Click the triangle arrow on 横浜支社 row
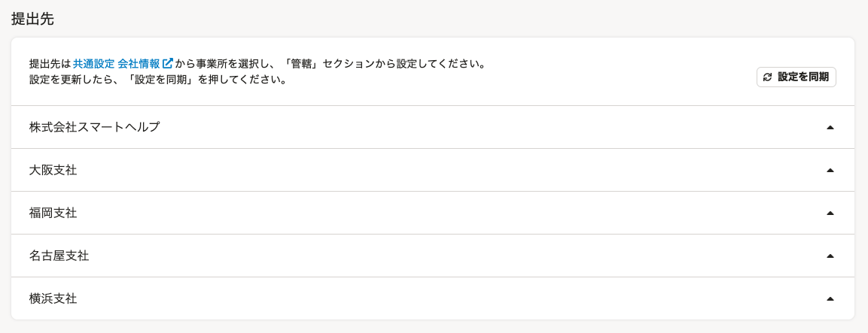Image resolution: width=868 pixels, height=333 pixels. [830, 299]
